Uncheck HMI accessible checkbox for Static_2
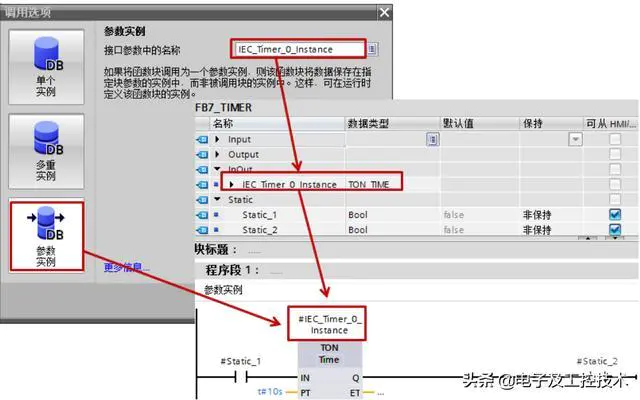The image size is (640, 400). (x=615, y=229)
